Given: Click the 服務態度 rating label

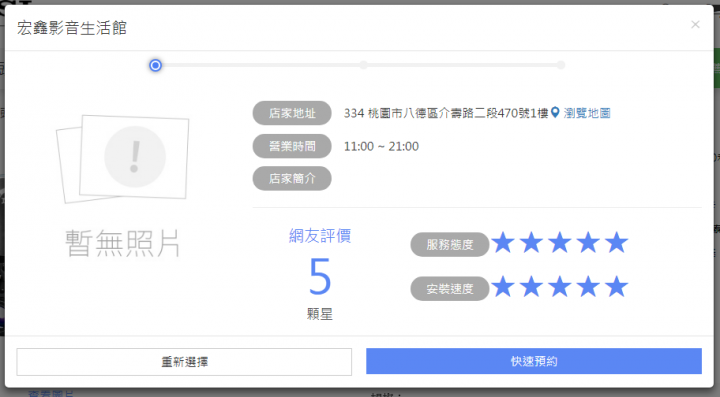Looking at the screenshot, I should coord(450,245).
